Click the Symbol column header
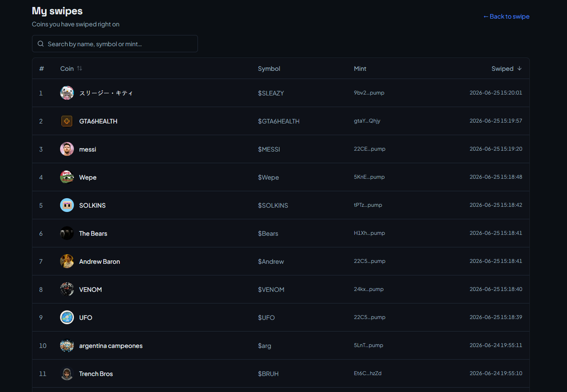The height and width of the screenshot is (392, 567). (269, 69)
